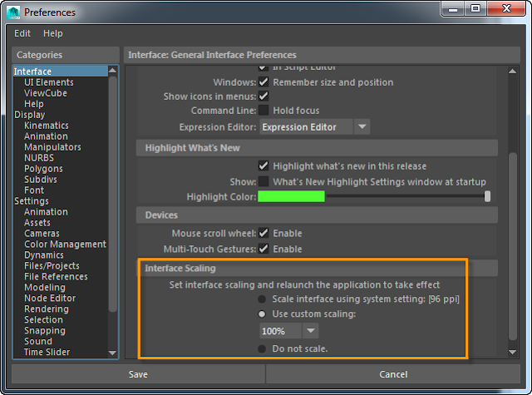The width and height of the screenshot is (532, 395).
Task: Select Selection category
Action: (x=43, y=320)
